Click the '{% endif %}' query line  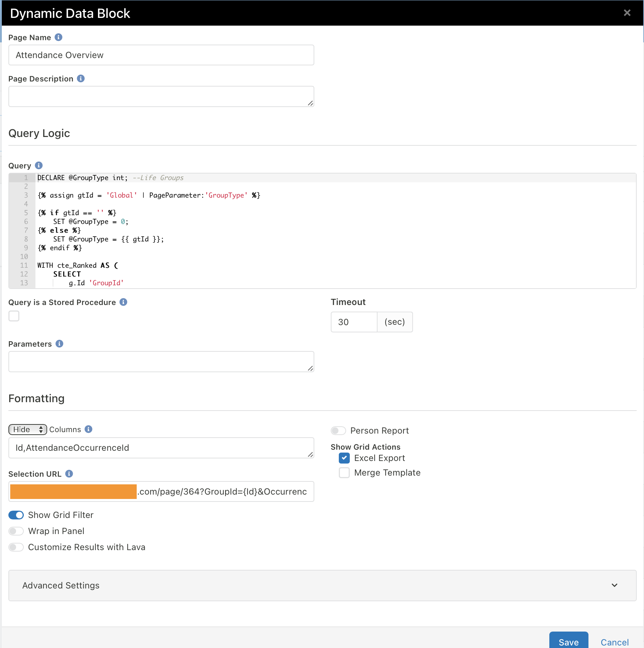tap(60, 248)
